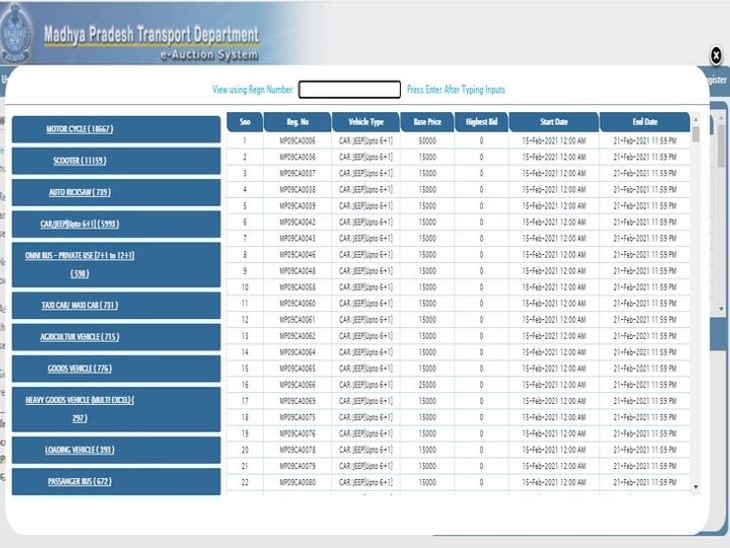Open LOADING VEHICLE (393) category
730x548 pixels.
coord(116,450)
